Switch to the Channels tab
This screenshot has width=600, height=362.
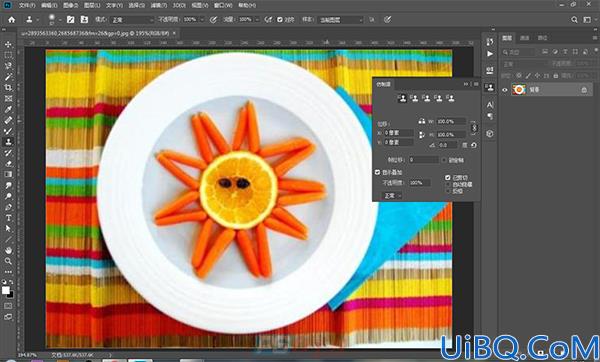525,38
